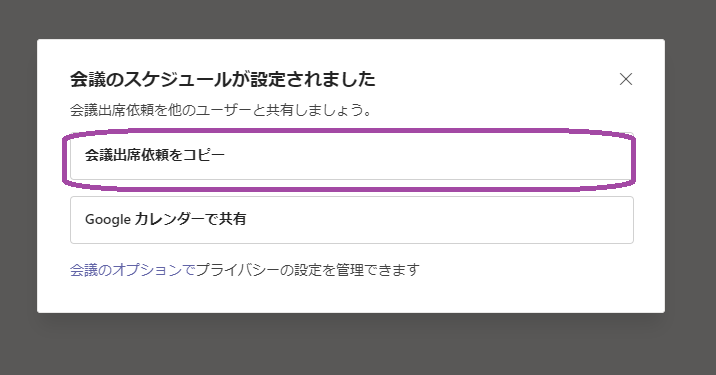Screen dimensions: 716x375
Task: Select the purple-highlighted copy invitation option
Action: click(352, 156)
